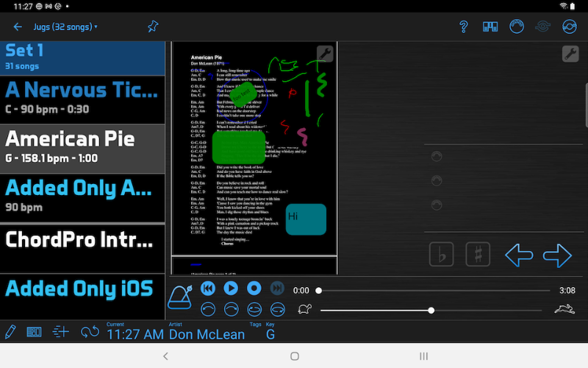Toggle the layout panels icon in top bar
Screen dimensions: 588x368
point(490,27)
